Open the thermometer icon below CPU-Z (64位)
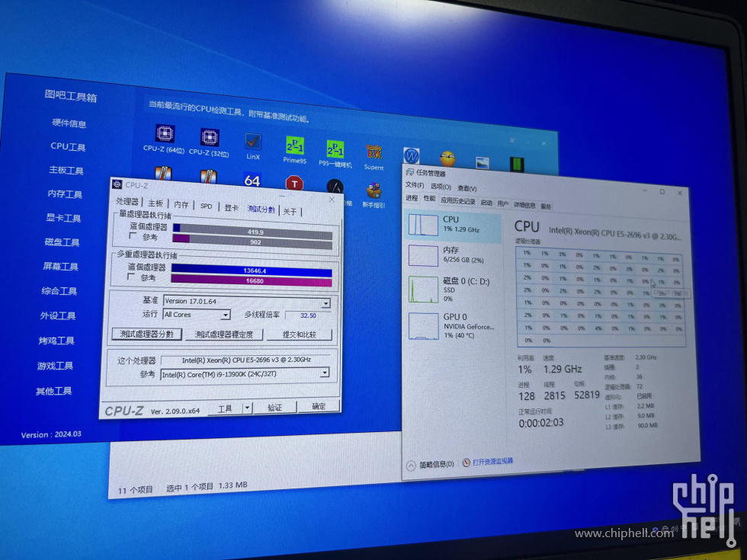Viewport: 747px width, 560px height. pyautogui.click(x=163, y=174)
